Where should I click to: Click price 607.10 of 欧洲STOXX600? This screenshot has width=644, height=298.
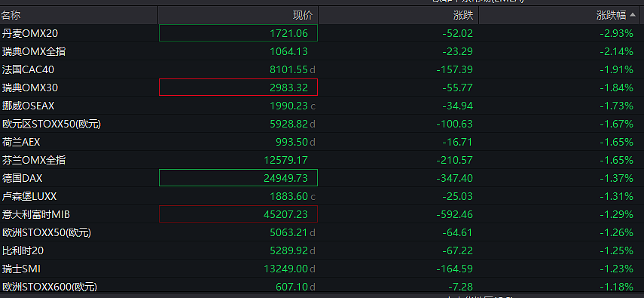point(291,287)
